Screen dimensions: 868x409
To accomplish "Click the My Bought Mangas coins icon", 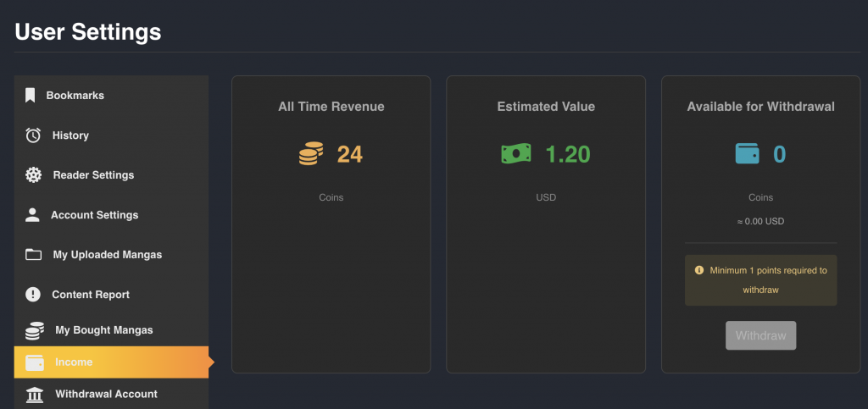I will click(x=35, y=330).
